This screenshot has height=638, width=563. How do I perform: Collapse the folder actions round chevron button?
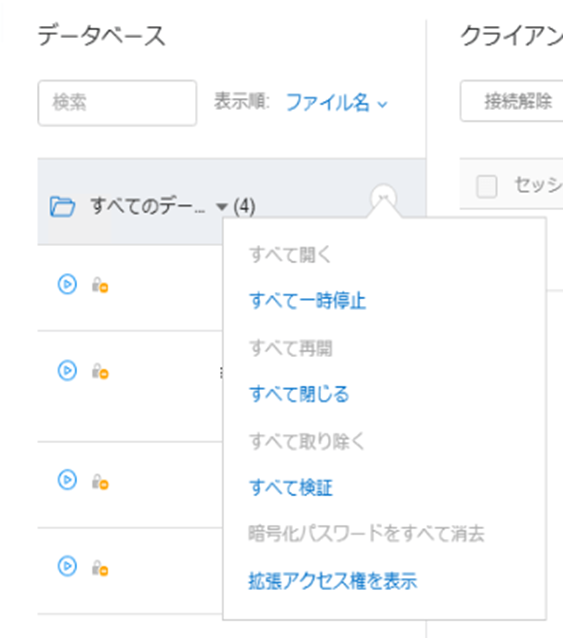coord(383,198)
